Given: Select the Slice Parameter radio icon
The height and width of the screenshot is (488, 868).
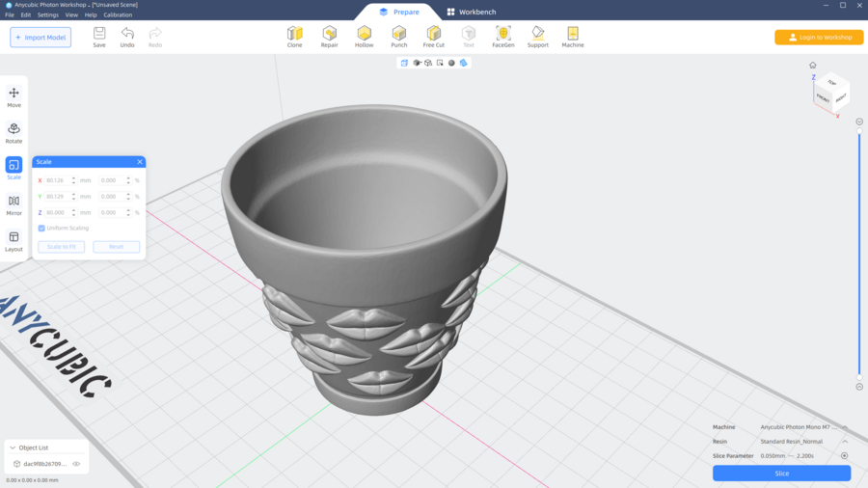Looking at the screenshot, I should point(844,456).
